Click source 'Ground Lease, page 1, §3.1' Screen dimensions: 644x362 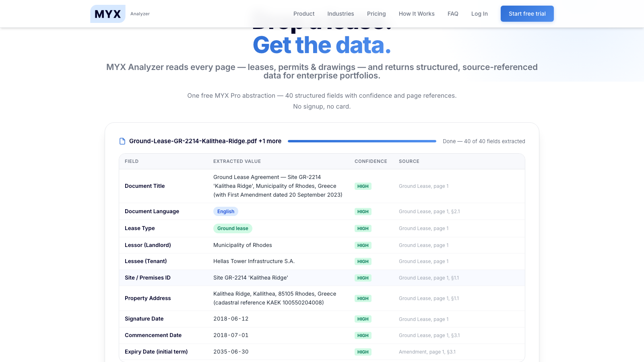pos(429,335)
